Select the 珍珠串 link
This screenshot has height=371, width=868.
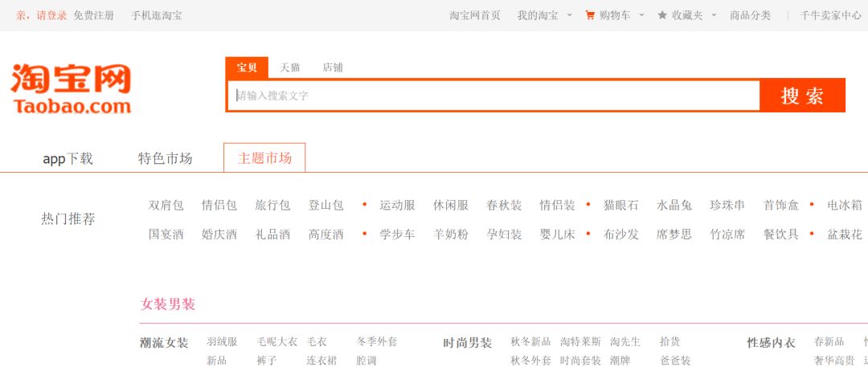pos(728,206)
